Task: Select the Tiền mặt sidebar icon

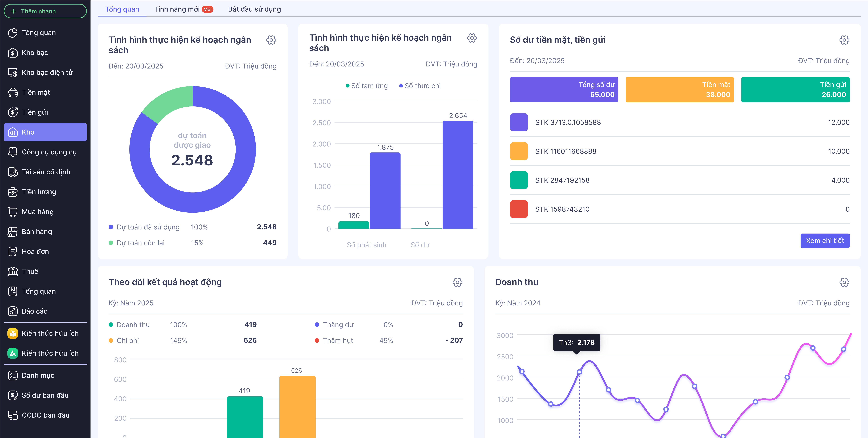Action: tap(12, 92)
